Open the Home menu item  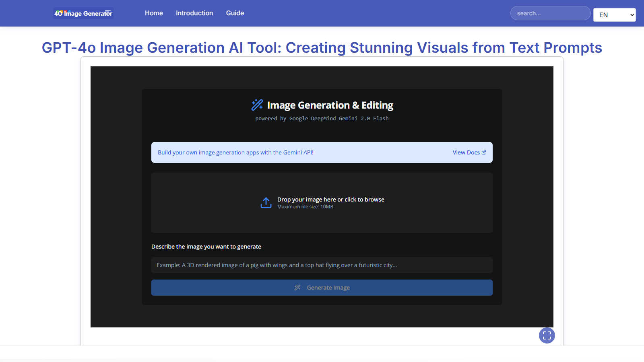pos(154,13)
